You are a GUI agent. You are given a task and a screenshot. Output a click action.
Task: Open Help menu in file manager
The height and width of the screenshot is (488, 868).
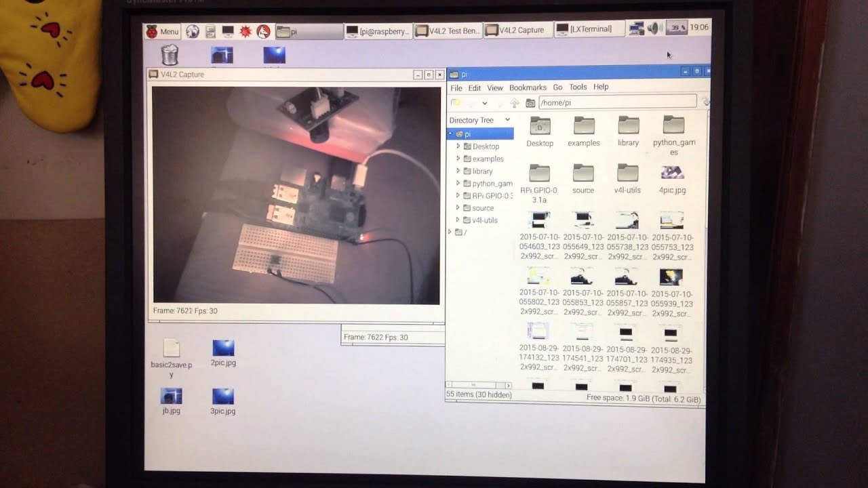601,87
